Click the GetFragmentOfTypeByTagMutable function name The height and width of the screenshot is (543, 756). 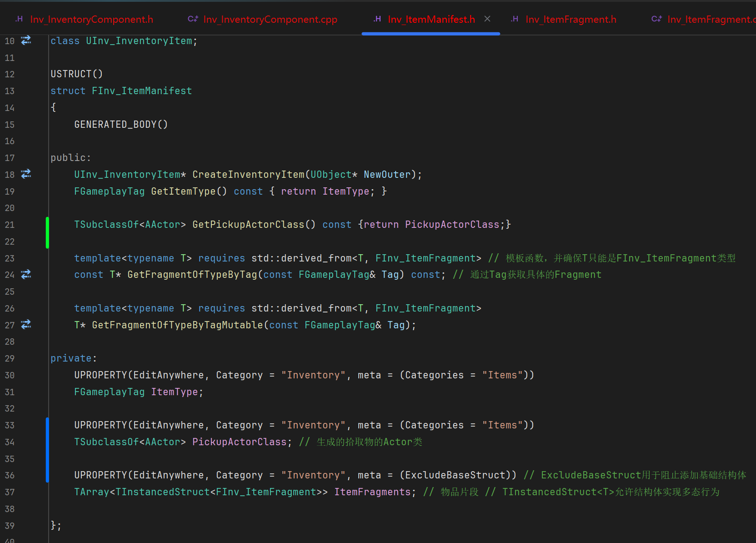point(177,325)
